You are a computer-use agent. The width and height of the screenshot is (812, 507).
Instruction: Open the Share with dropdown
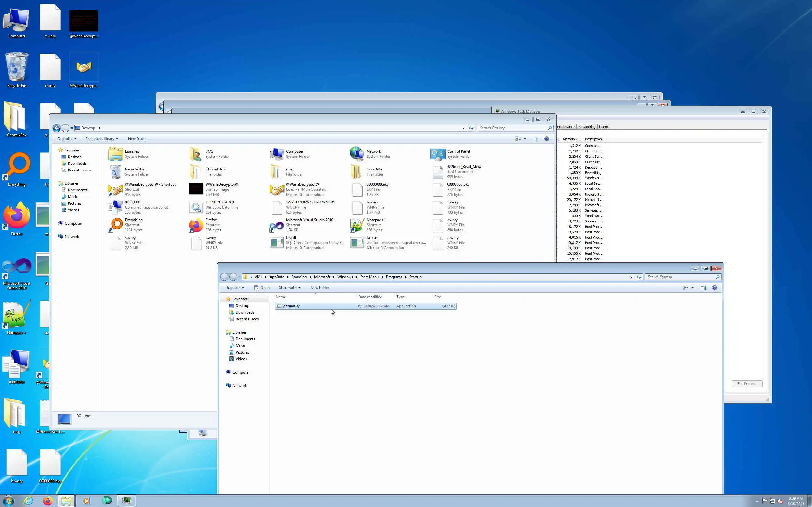click(290, 288)
